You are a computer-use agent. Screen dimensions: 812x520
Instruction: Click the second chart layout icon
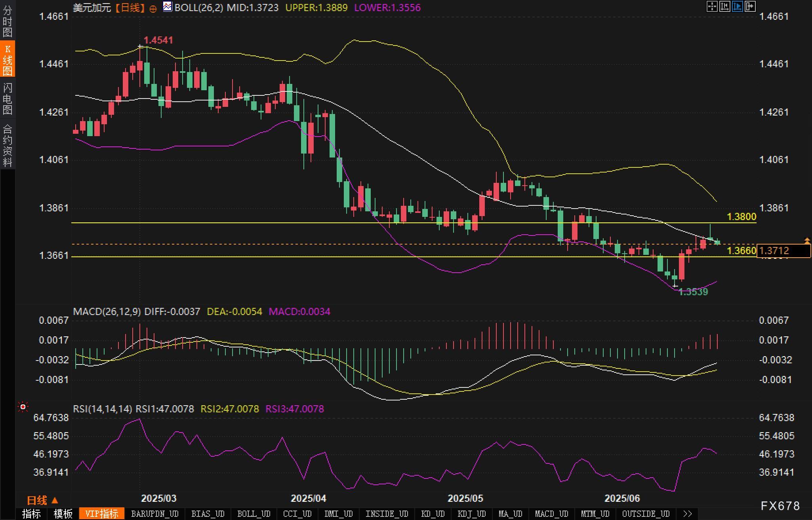(724, 6)
